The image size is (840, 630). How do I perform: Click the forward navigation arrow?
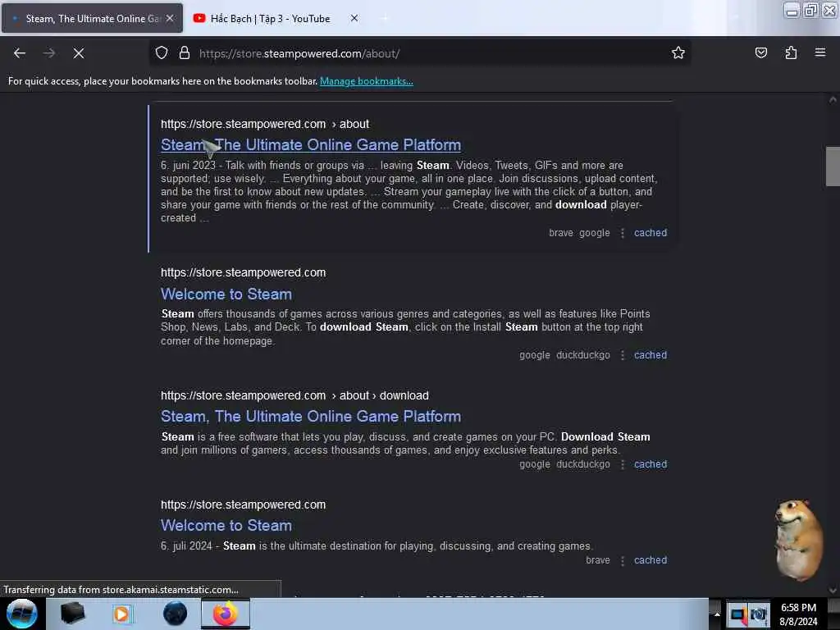click(x=49, y=53)
